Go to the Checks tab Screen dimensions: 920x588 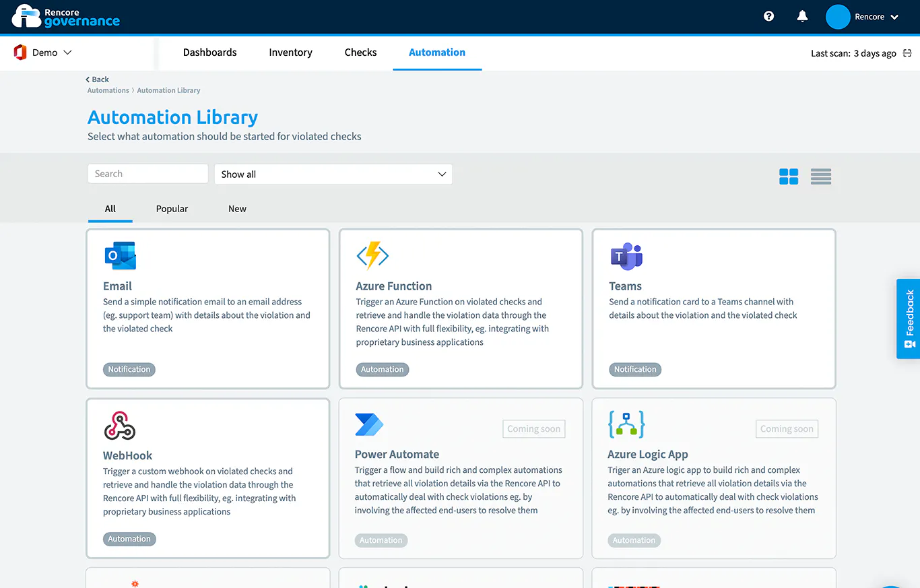(360, 53)
